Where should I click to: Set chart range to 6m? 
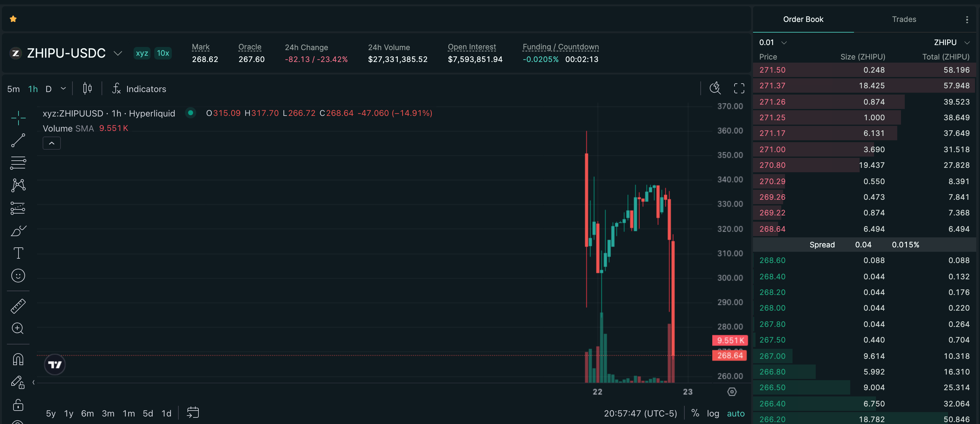87,413
